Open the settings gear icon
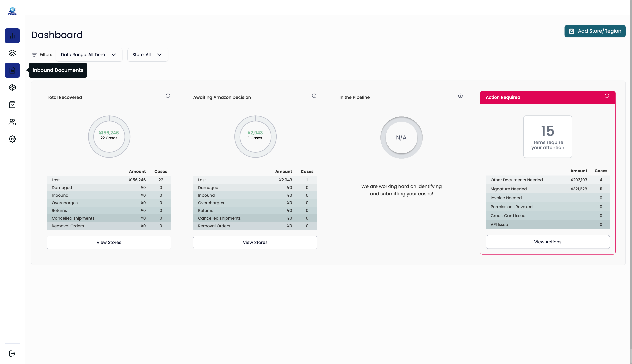Screen dimensions: 632x364 (12, 139)
